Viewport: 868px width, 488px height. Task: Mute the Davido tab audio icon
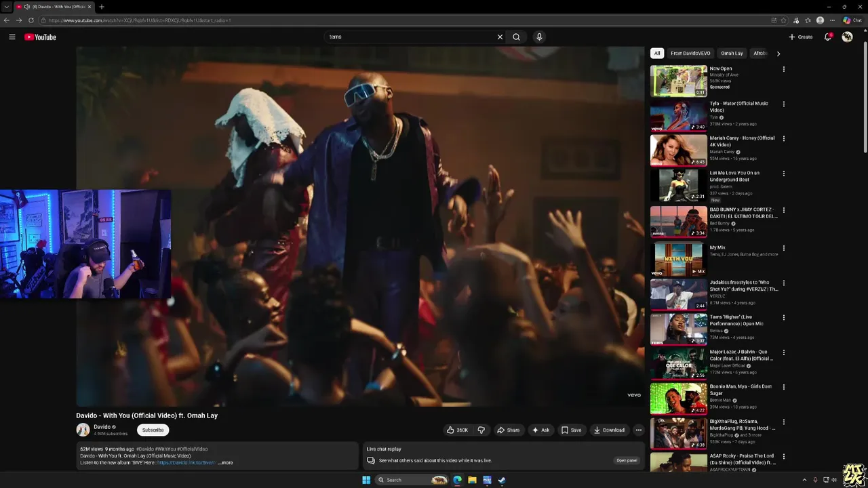[x=26, y=7]
